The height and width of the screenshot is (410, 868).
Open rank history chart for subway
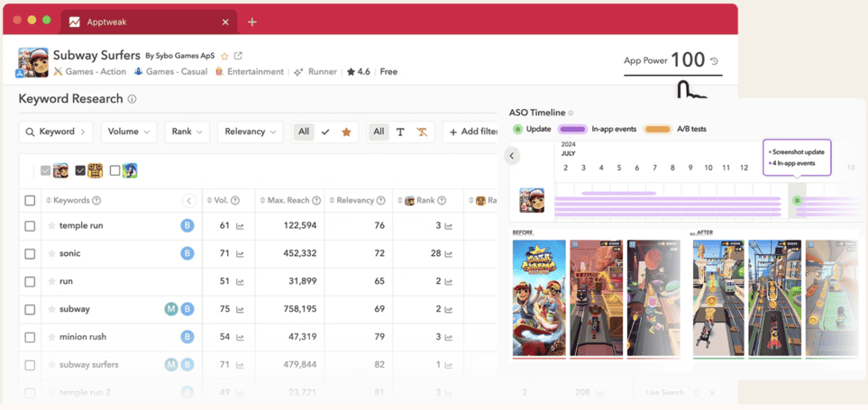point(448,309)
